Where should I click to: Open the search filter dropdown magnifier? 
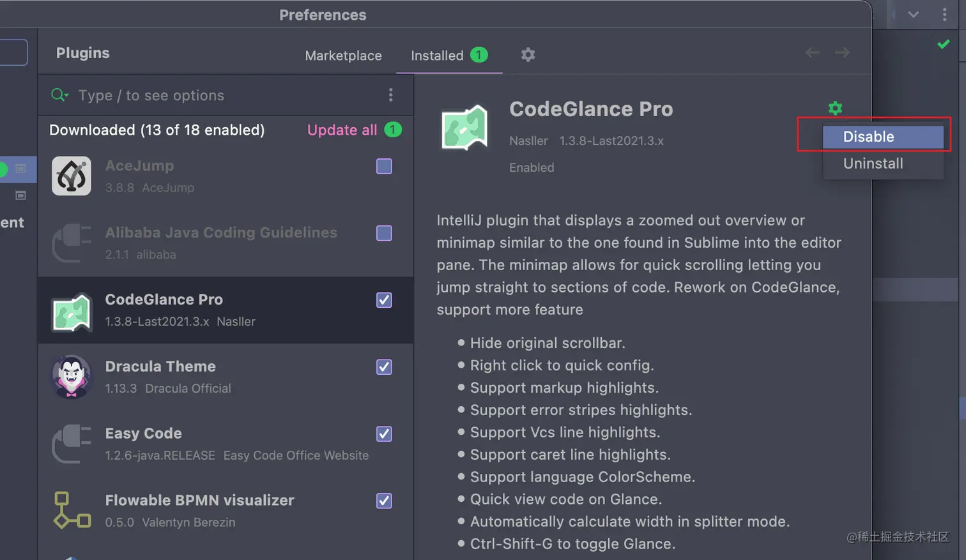click(x=59, y=95)
